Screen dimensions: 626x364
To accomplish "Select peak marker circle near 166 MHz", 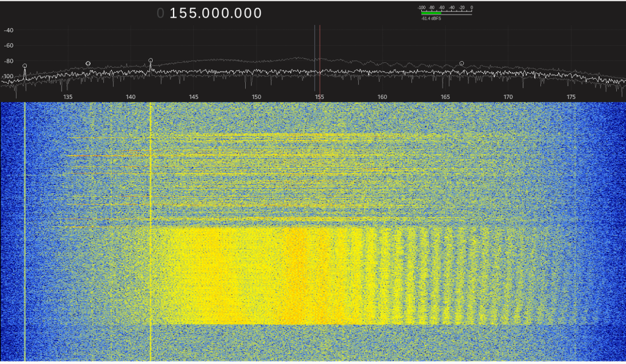I will 462,64.
